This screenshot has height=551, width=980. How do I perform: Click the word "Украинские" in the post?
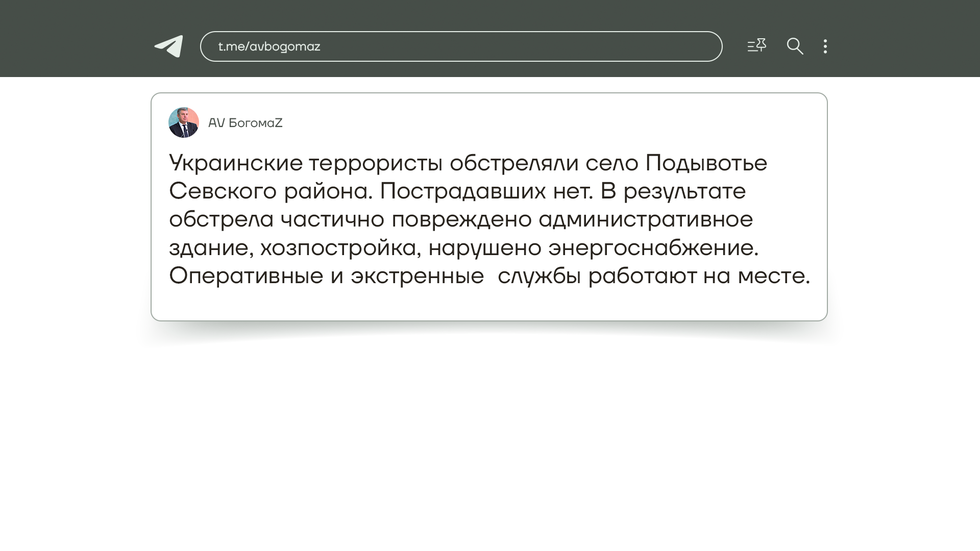[x=236, y=163]
